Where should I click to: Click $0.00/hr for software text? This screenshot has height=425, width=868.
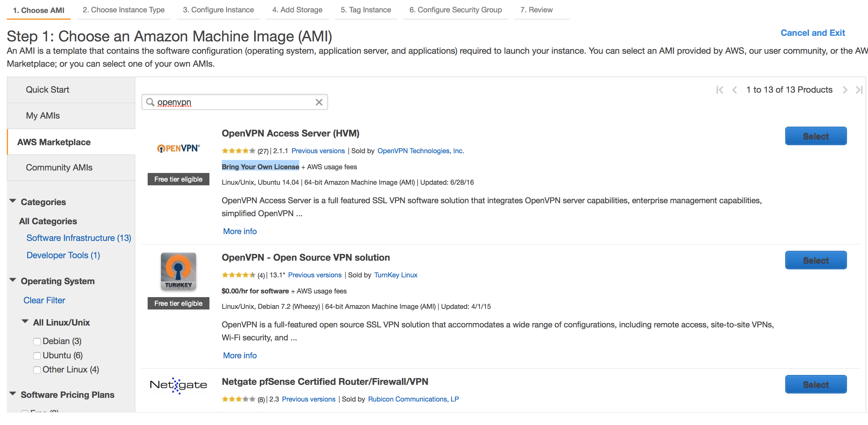255,291
